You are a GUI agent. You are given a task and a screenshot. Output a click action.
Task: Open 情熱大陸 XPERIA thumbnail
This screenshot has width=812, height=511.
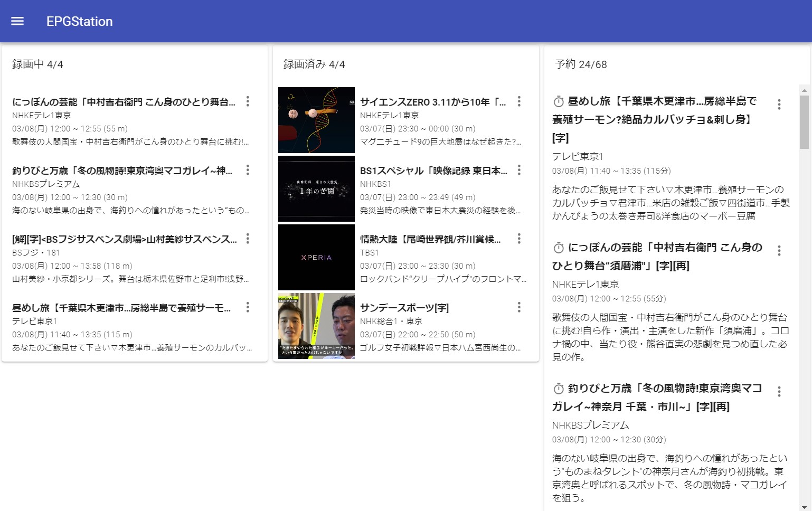click(316, 257)
